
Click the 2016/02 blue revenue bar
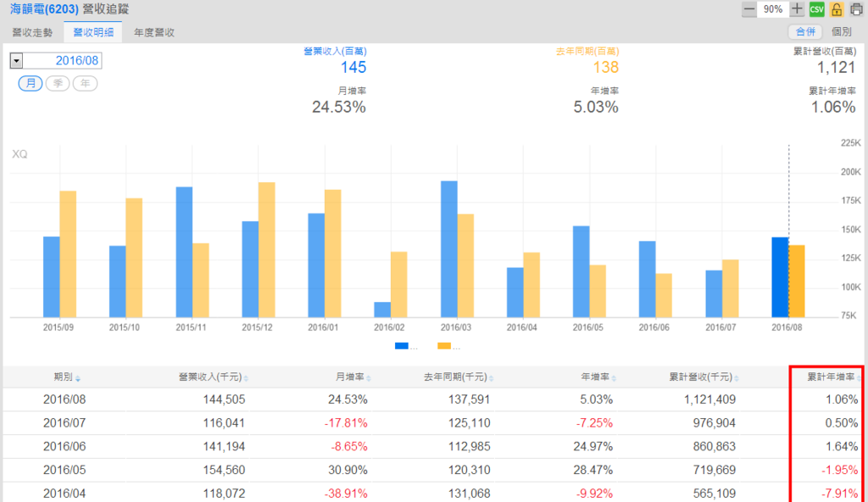pos(382,310)
